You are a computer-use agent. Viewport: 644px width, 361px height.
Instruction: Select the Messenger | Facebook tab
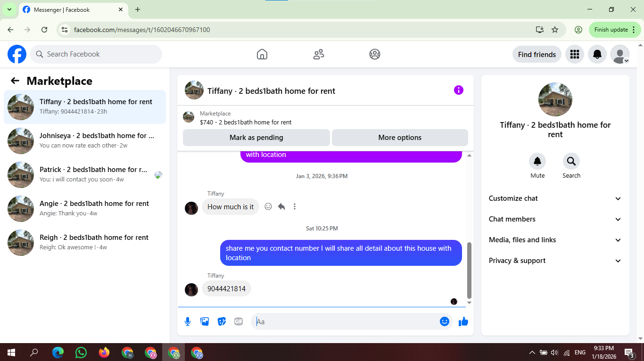(73, 9)
